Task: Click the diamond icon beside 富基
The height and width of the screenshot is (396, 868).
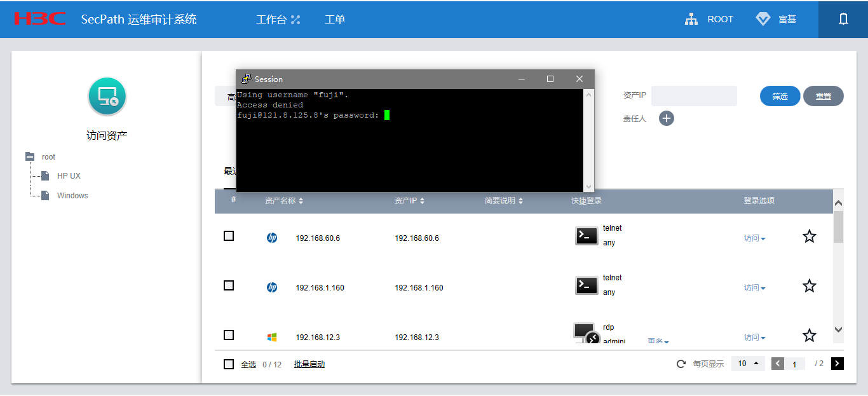Action: tap(763, 19)
